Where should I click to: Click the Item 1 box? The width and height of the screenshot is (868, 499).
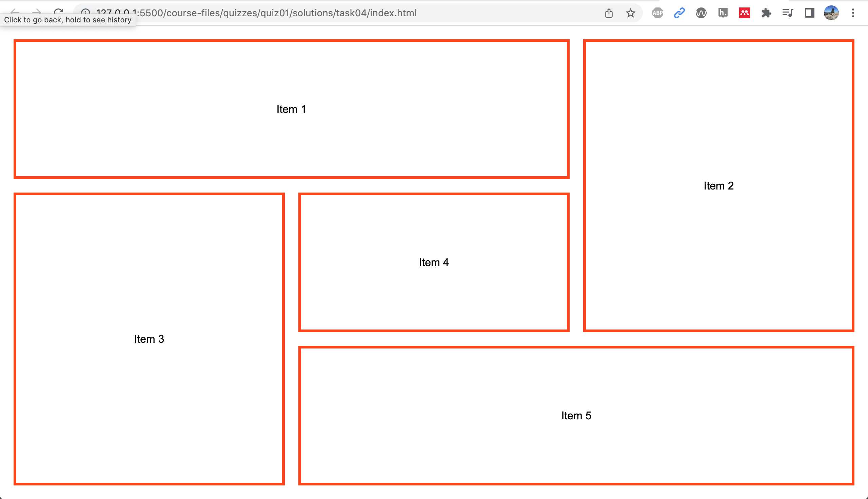click(291, 109)
